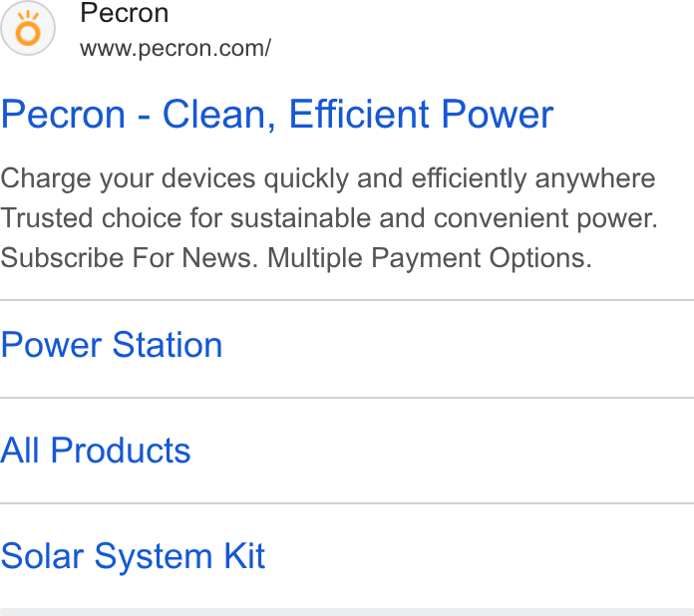Click the 'Multiple Payment Options' text

tap(430, 258)
